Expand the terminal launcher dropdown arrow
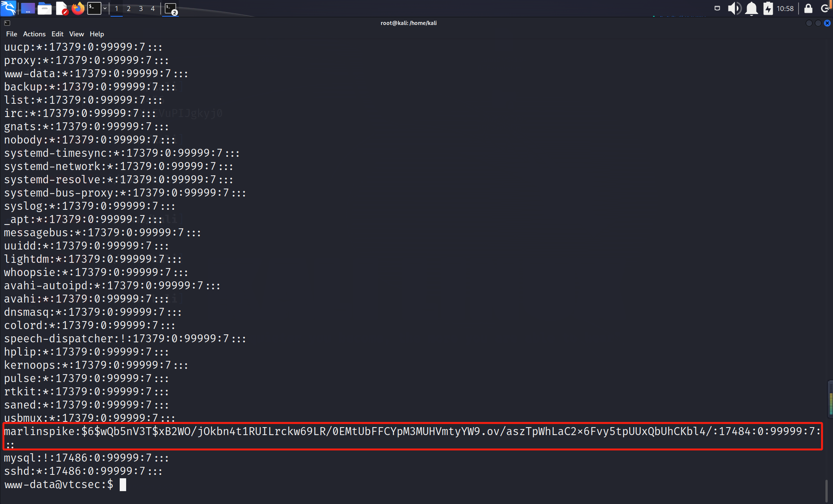 (105, 8)
